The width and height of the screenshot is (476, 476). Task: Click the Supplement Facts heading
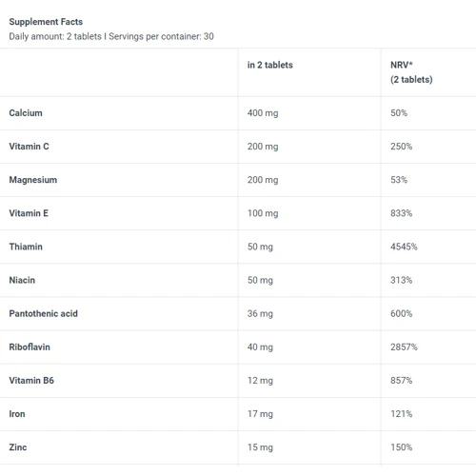46,22
